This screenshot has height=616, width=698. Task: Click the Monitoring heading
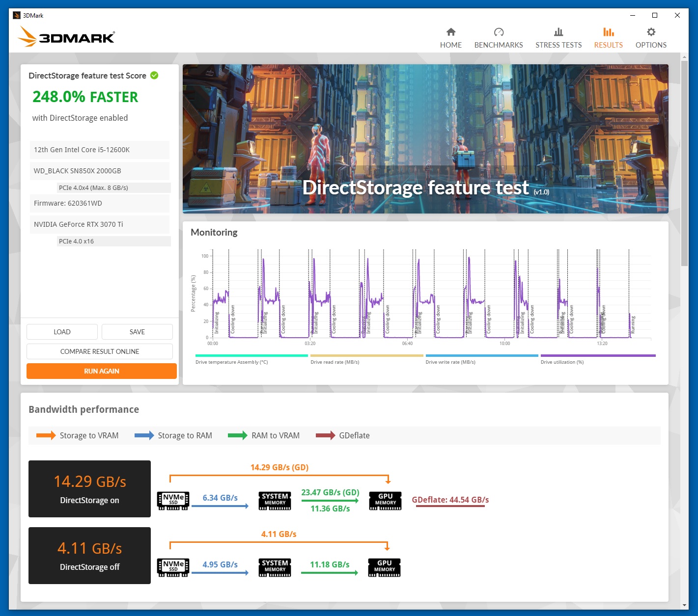214,232
